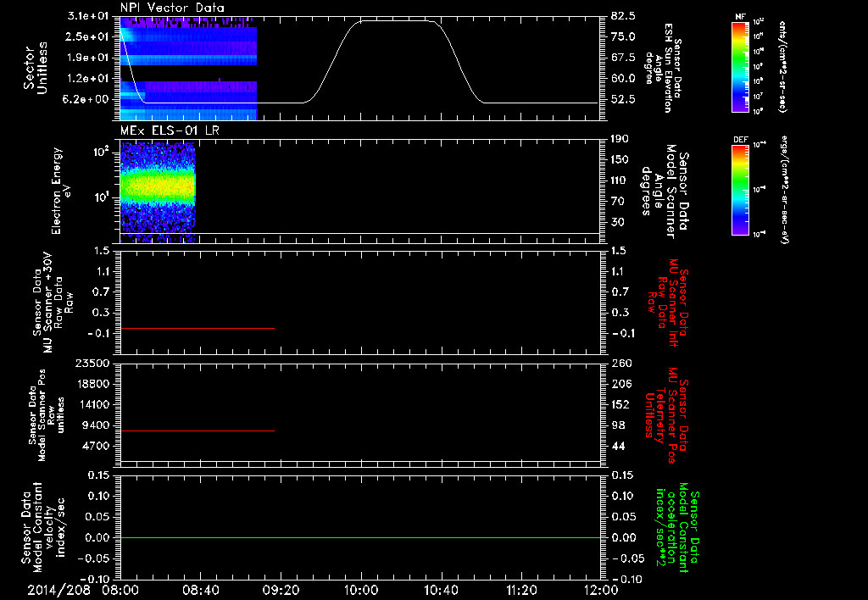
Task: Click the Electron Energy eV axis label
Action: pos(61,191)
